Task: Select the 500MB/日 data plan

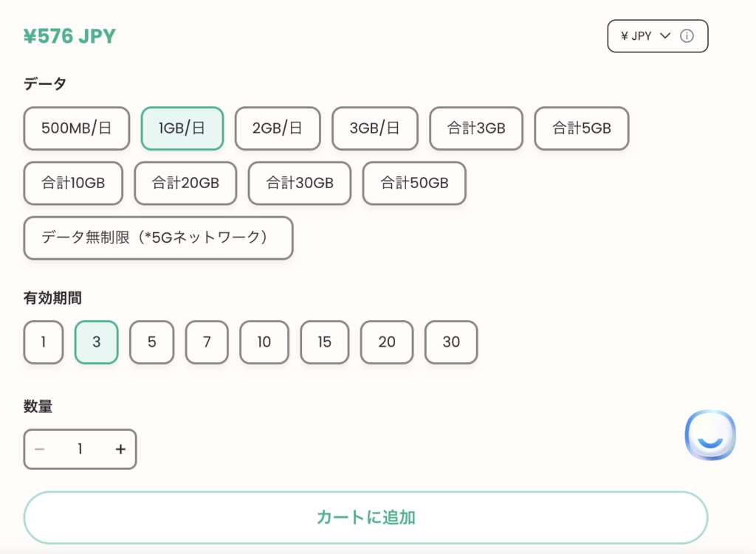Action: point(77,128)
